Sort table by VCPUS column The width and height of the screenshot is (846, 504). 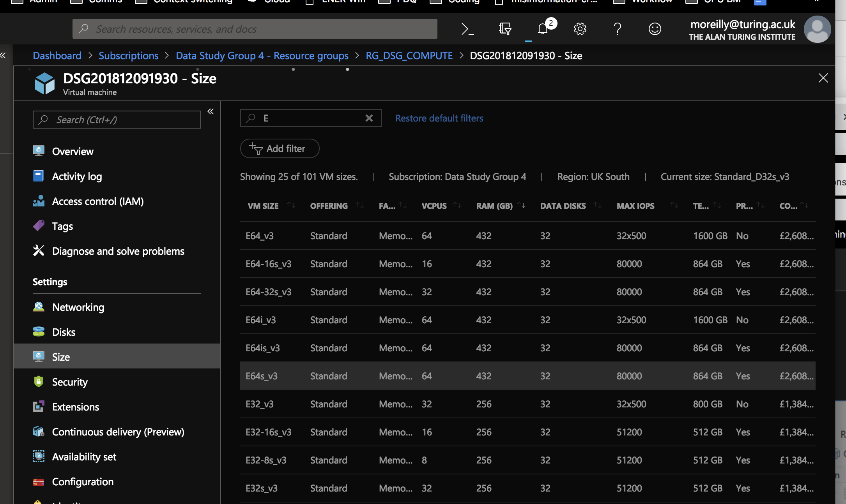point(434,206)
